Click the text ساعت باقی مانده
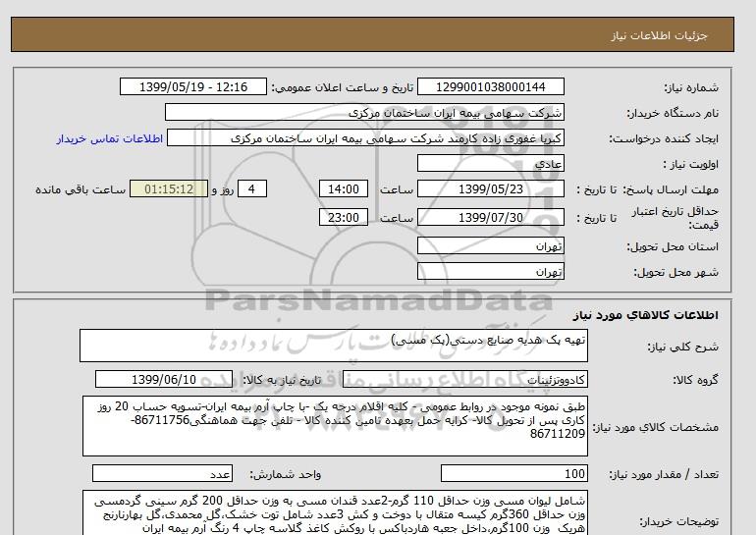 pos(81,189)
